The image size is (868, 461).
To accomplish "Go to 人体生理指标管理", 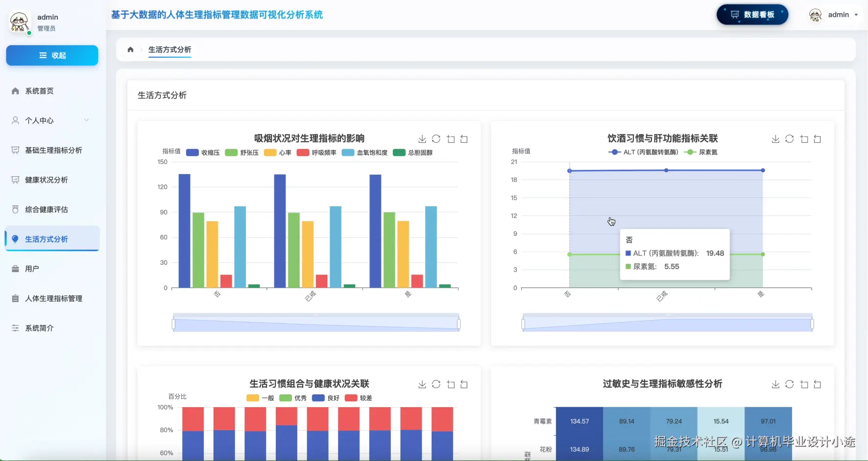I will pos(52,299).
